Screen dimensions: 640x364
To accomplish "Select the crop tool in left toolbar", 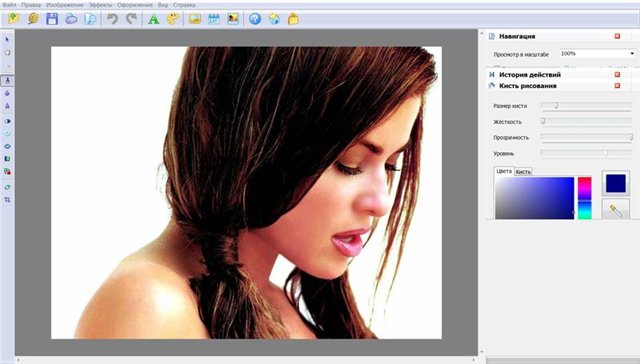I will click(7, 200).
